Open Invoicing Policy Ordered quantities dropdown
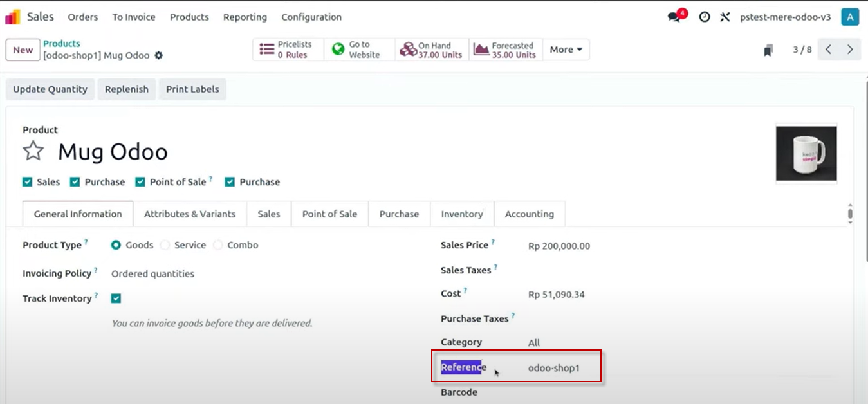 (x=152, y=274)
